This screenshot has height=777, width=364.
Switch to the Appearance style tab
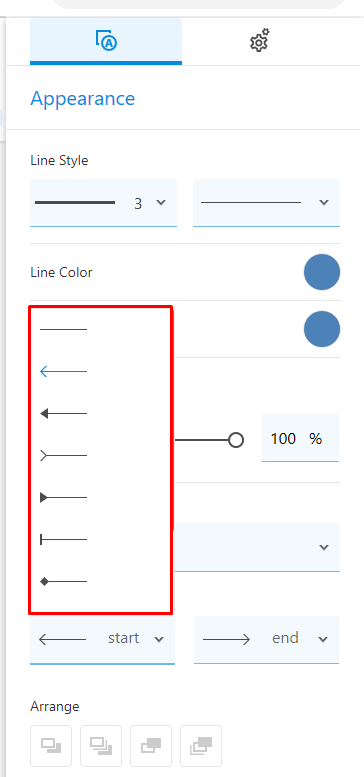point(105,41)
